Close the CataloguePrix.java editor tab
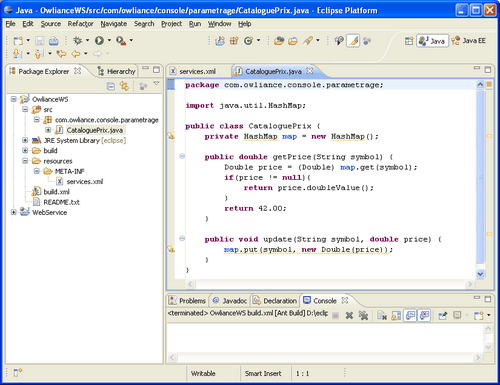This screenshot has width=500, height=385. click(x=310, y=71)
